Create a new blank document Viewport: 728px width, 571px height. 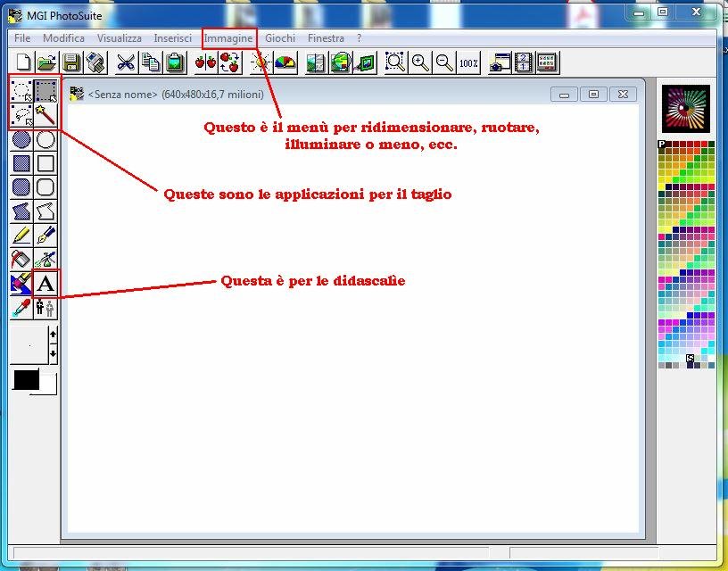pyautogui.click(x=23, y=62)
